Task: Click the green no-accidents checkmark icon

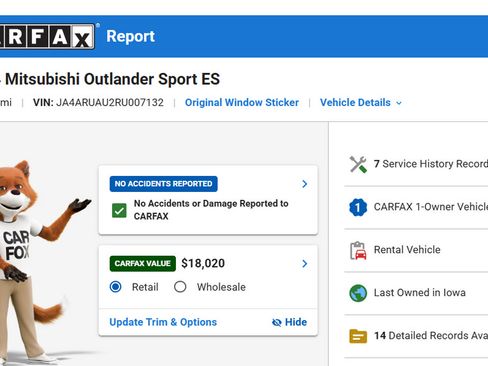Action: (119, 210)
